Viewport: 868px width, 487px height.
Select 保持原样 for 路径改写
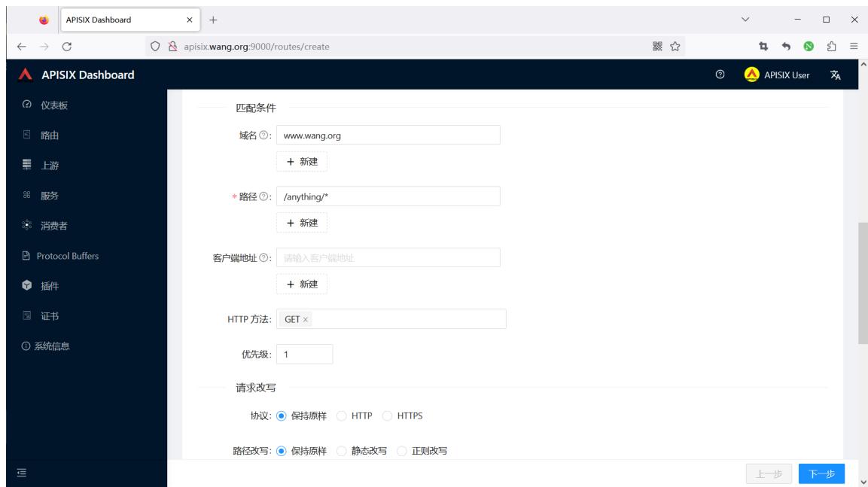coord(282,451)
